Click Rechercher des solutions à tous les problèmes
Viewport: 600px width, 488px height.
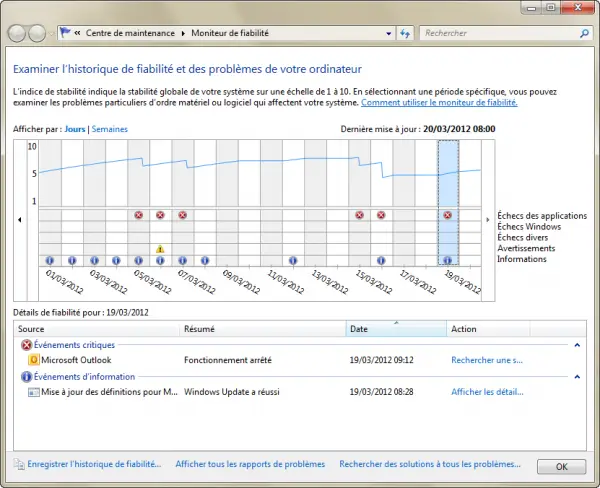click(x=430, y=464)
